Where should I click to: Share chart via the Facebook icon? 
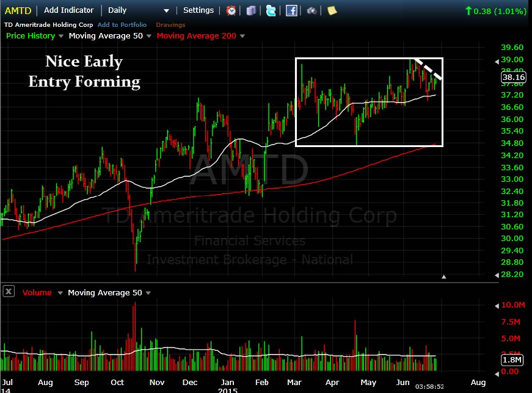tap(291, 11)
